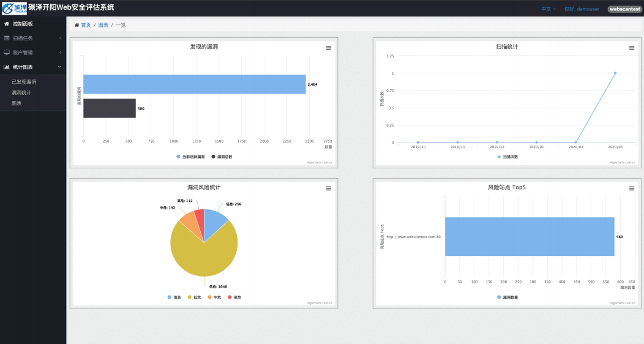
Task: Click the chevron next to 扫描任务
Action: click(60, 38)
